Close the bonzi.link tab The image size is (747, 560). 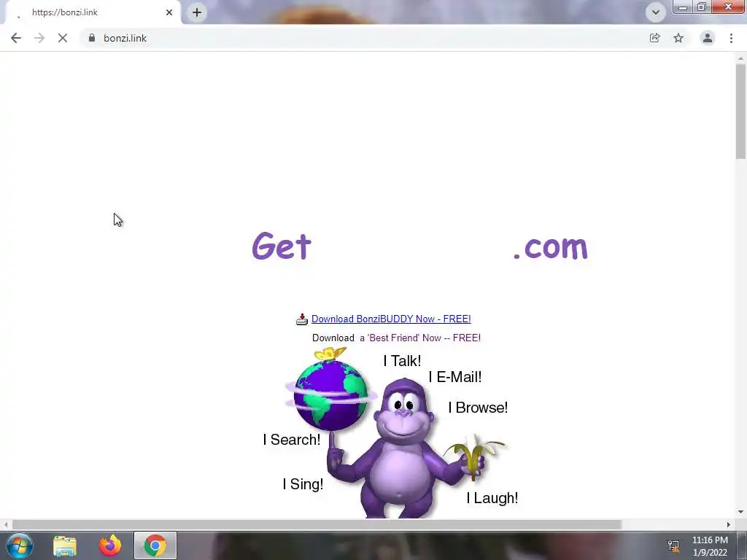[169, 12]
